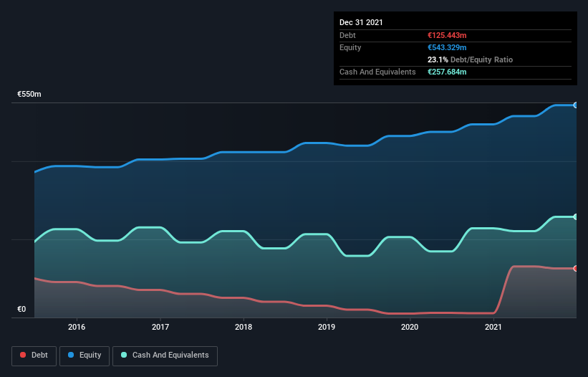
Task: Click the 2021 x-axis label
Action: 493,327
